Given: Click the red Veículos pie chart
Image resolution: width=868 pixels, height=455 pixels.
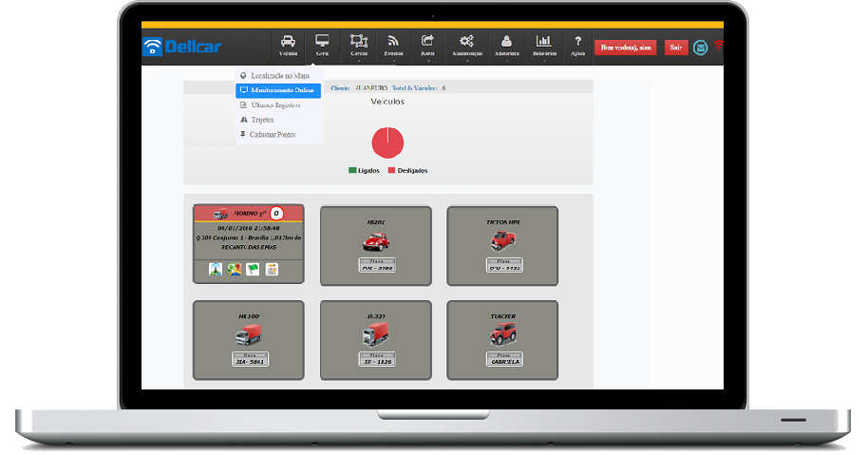Looking at the screenshot, I should pos(387,142).
